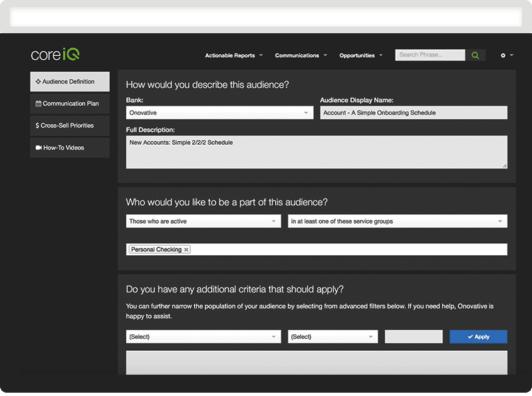
Task: Go to the Communication Plan tab
Action: click(70, 104)
